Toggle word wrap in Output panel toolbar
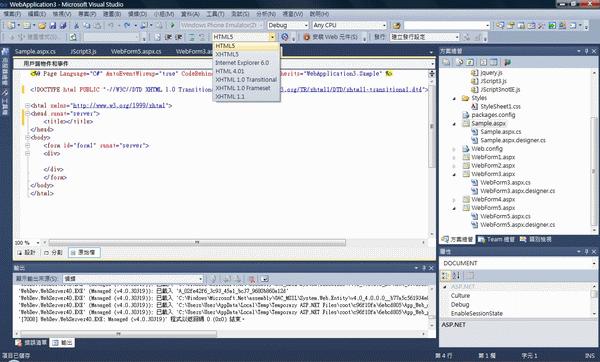The image size is (600, 362). (264, 279)
